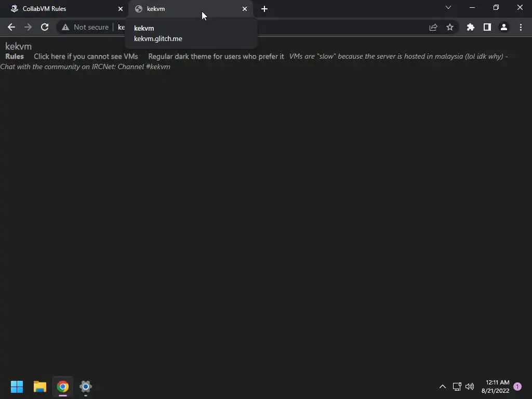
Task: Restore down the Chrome window
Action: pyautogui.click(x=496, y=7)
